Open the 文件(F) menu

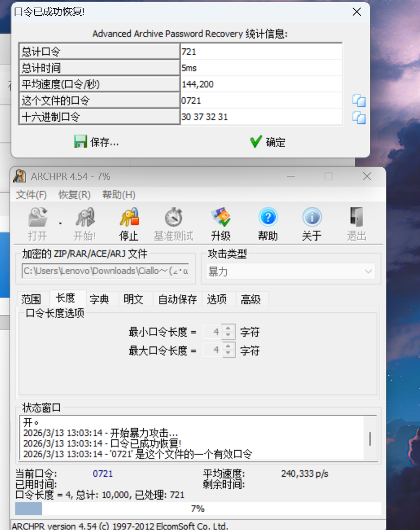31,195
